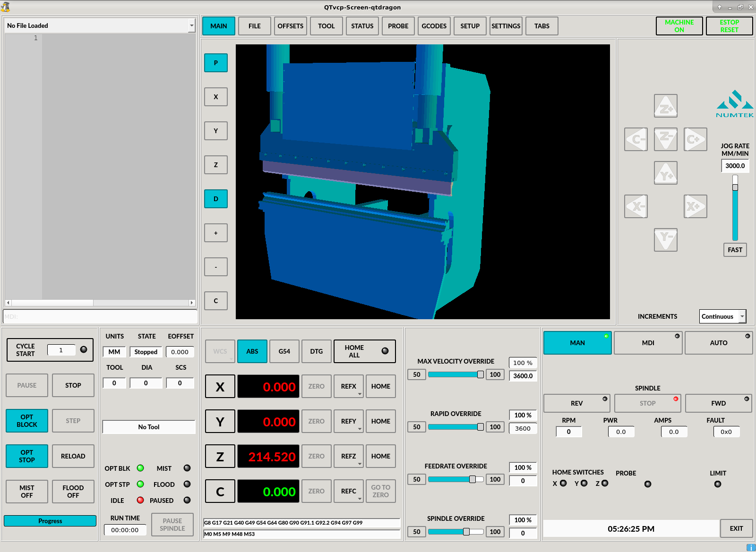Set Rapid Override to 100
Screen dimensions: 756x552
(495, 427)
